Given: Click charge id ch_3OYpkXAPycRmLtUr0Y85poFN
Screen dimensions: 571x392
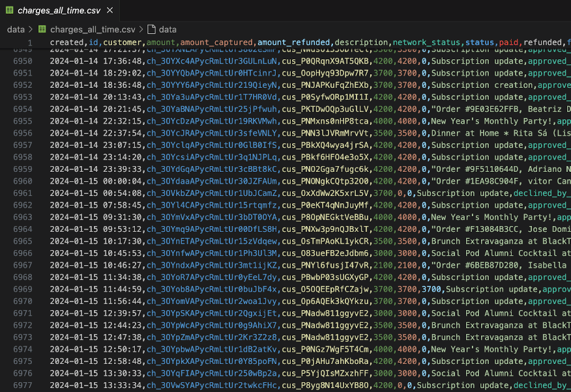Looking at the screenshot, I should [212, 361].
